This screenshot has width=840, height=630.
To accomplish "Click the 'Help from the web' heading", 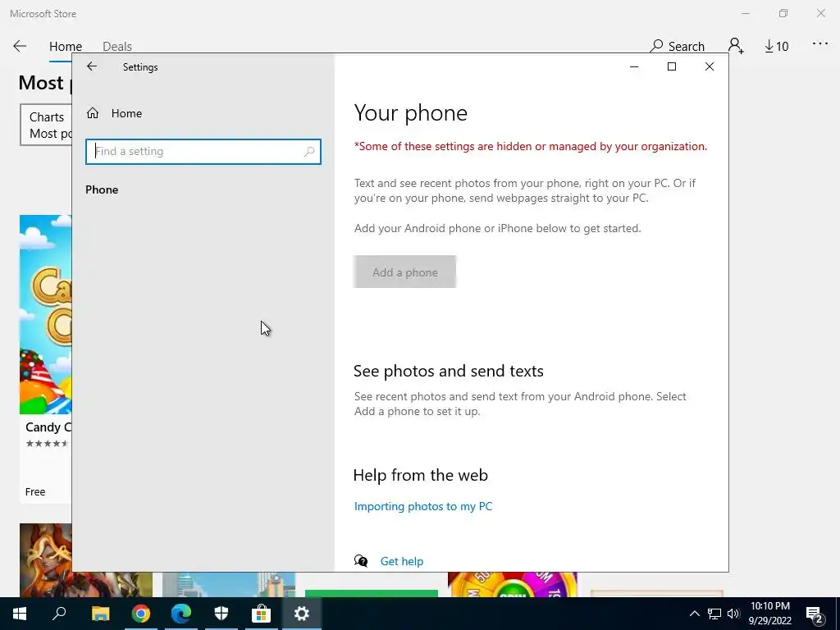I will click(x=421, y=475).
